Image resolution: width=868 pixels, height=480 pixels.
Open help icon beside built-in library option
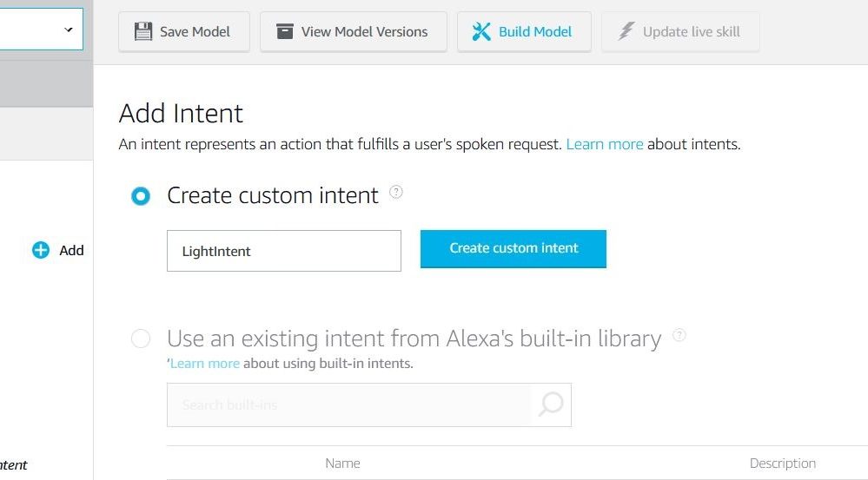[x=679, y=334]
